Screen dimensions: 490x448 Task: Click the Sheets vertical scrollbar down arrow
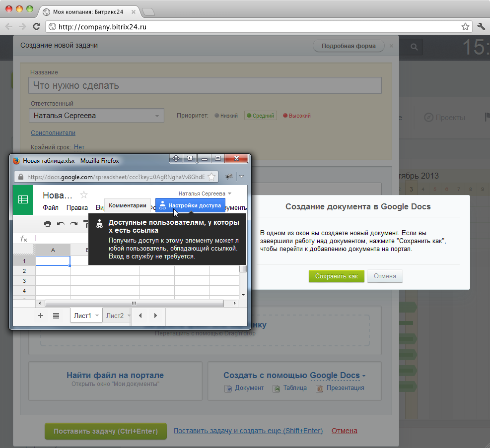(243, 295)
